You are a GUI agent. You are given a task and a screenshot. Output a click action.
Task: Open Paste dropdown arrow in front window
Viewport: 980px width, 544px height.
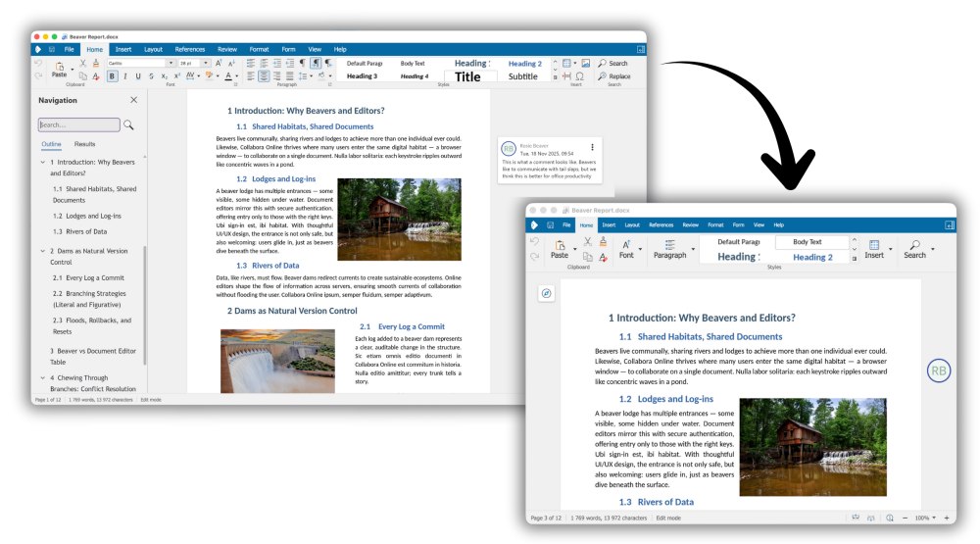tap(575, 249)
